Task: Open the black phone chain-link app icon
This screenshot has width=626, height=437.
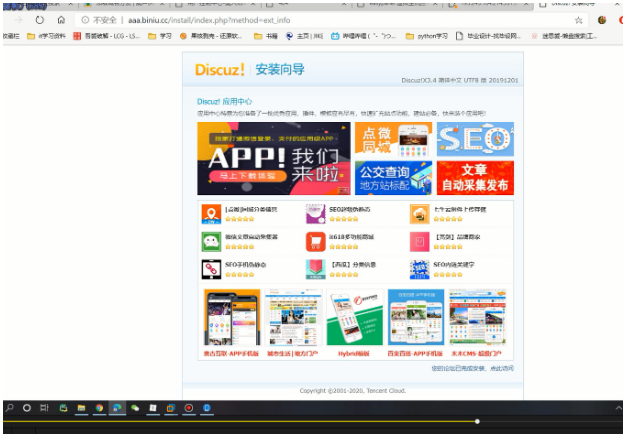Action: pos(211,269)
